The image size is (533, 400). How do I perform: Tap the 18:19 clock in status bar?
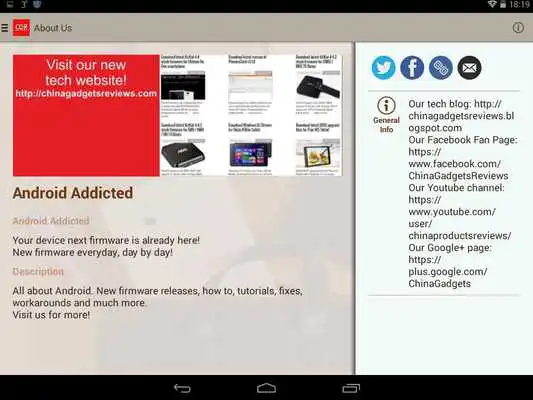[519, 5]
